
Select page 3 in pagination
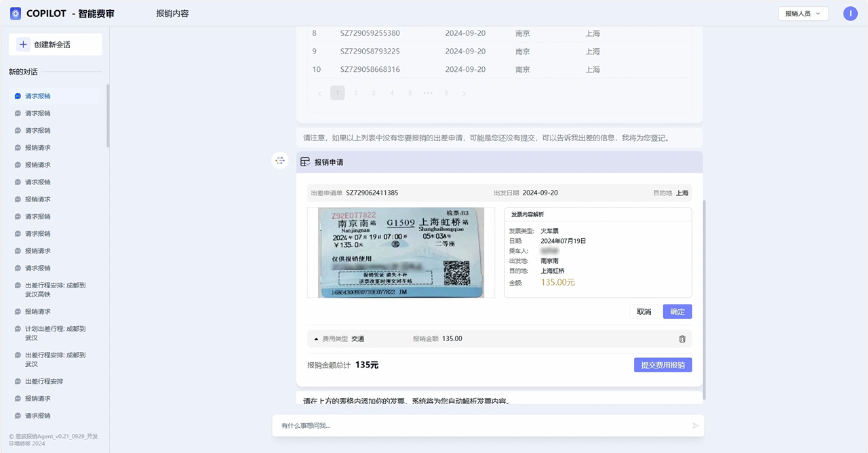(374, 93)
